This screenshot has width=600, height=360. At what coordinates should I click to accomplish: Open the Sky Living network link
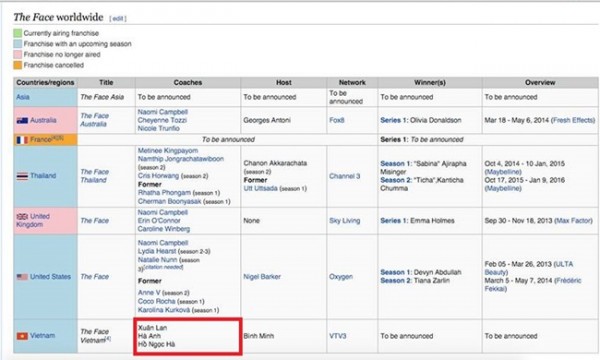[344, 221]
